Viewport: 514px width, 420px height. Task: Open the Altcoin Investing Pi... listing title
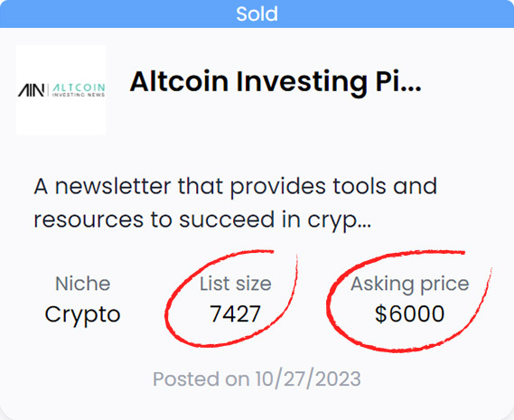click(x=276, y=81)
